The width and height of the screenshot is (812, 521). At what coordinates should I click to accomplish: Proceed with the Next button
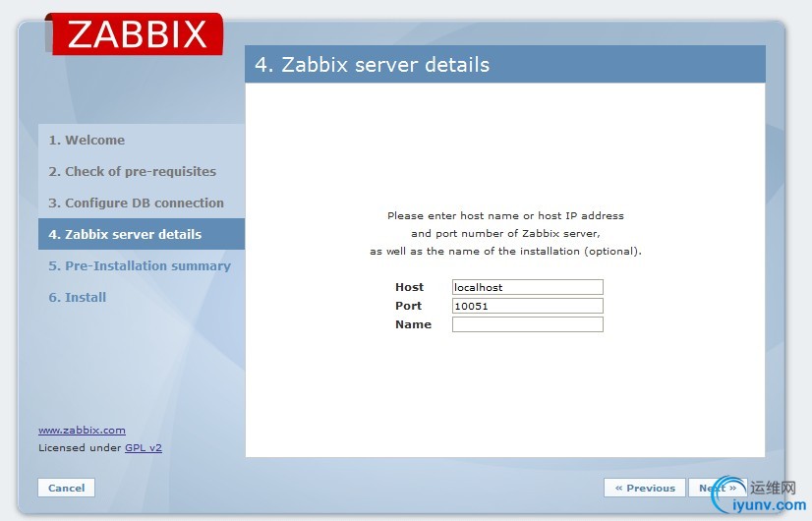(x=718, y=488)
